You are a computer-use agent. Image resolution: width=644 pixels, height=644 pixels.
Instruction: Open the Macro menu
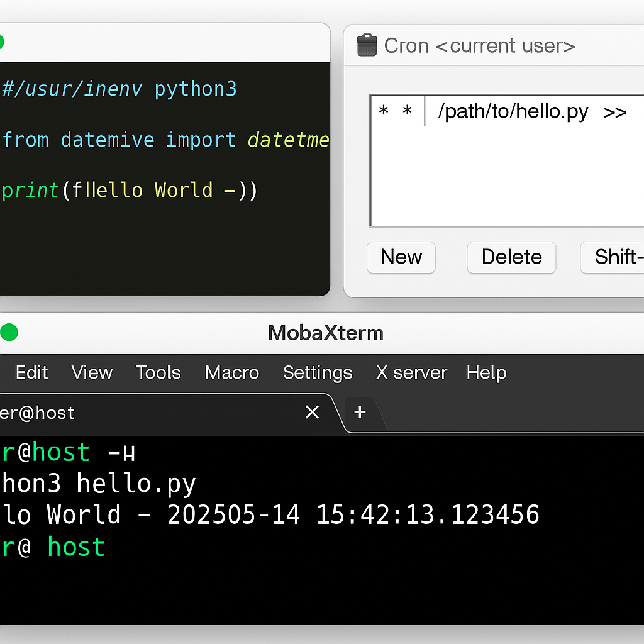pos(231,372)
